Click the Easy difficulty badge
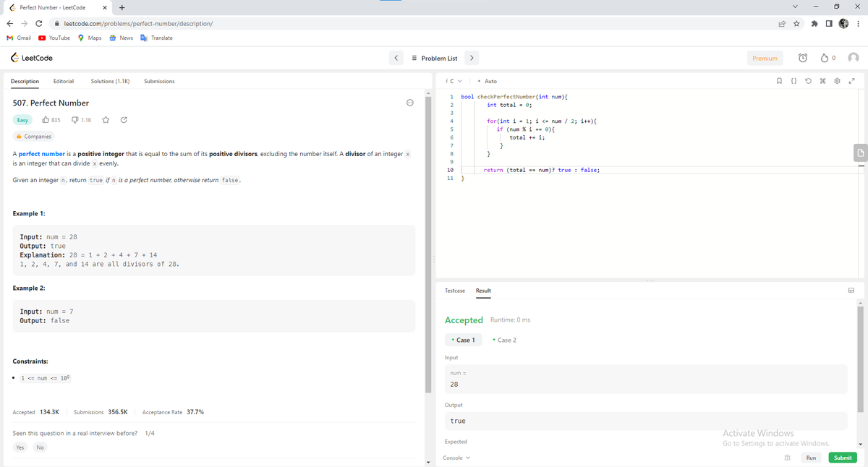Image resolution: width=868 pixels, height=467 pixels. tap(23, 120)
